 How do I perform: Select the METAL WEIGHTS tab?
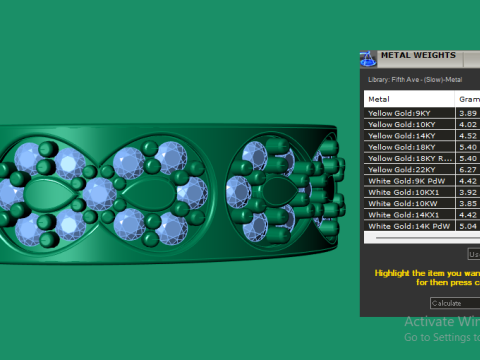click(x=420, y=58)
